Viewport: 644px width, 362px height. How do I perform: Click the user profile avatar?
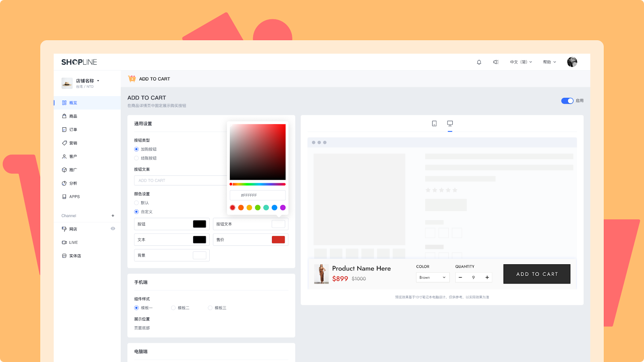pyautogui.click(x=572, y=62)
